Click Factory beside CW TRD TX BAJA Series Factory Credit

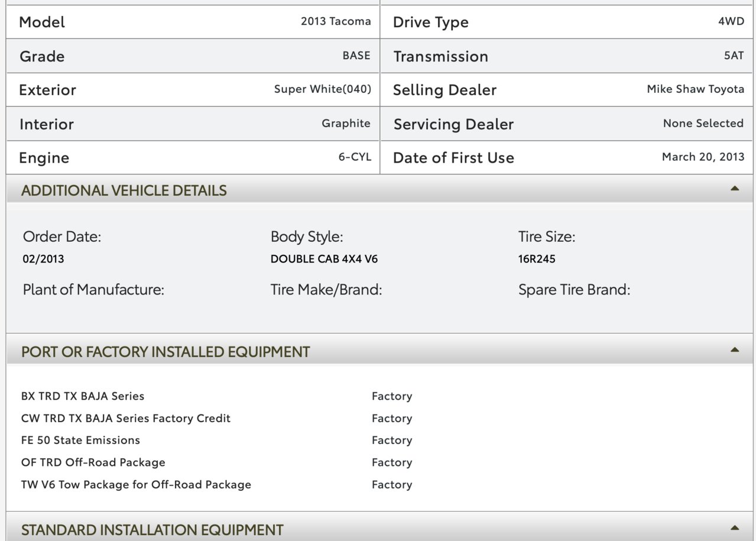click(x=392, y=419)
